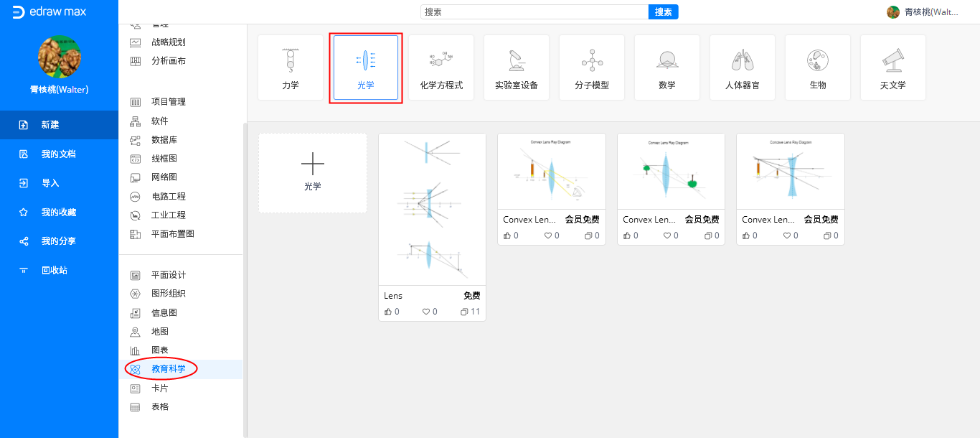Select the 天文学 astronomy telescope tile

pyautogui.click(x=893, y=68)
